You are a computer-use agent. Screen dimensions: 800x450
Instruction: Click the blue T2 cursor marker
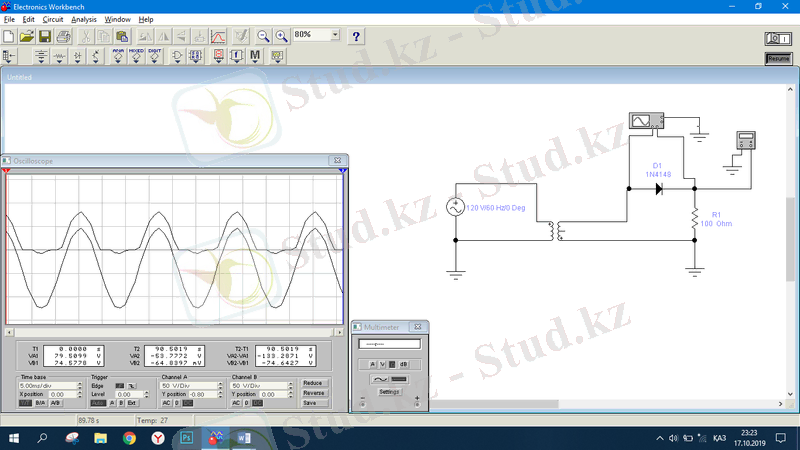tap(343, 170)
